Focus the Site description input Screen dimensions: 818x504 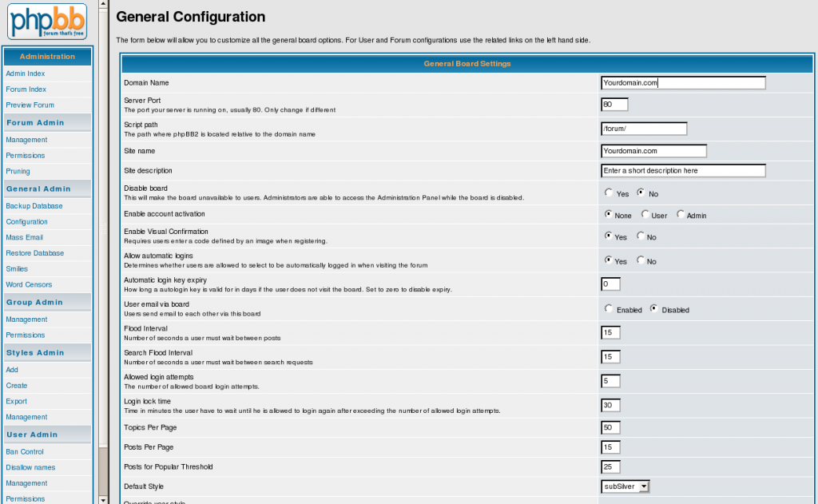pos(683,171)
